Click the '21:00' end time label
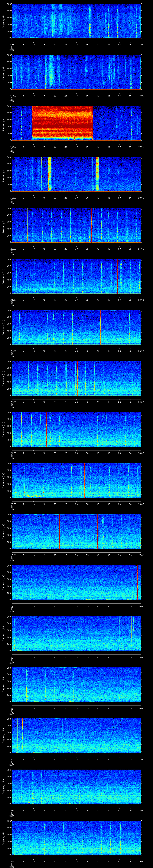 (x=141, y=249)
